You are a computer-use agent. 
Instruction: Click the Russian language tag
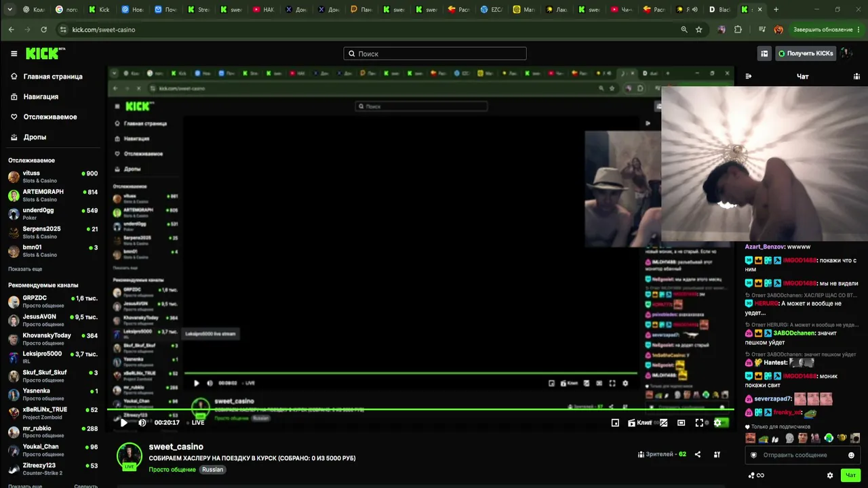pos(212,470)
